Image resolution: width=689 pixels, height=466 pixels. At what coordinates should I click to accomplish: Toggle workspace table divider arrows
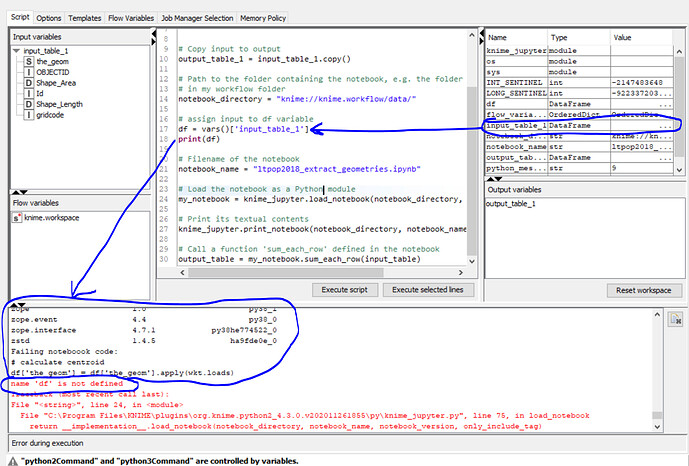pyautogui.click(x=494, y=179)
